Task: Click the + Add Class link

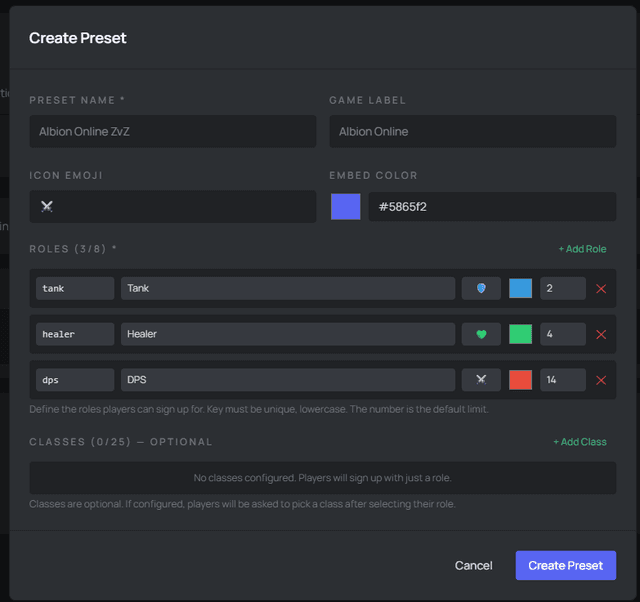Action: tap(580, 442)
